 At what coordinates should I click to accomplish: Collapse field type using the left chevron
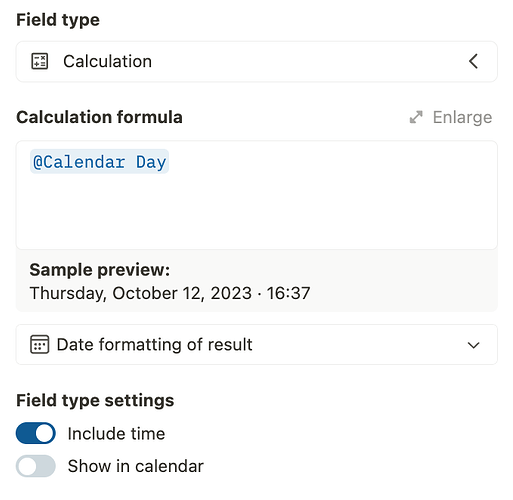[473, 61]
